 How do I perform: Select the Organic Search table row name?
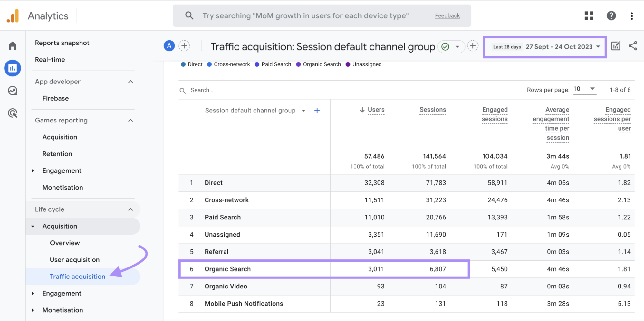tap(227, 269)
